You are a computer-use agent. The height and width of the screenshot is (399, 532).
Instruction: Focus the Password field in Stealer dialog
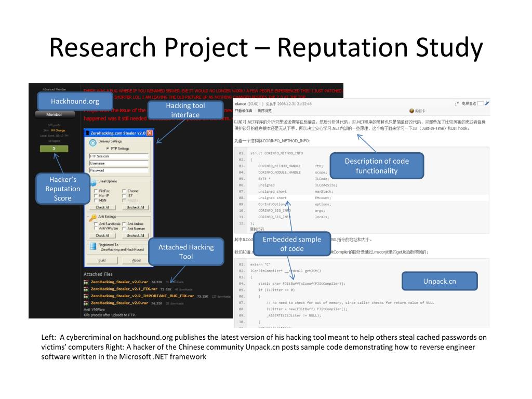coord(119,170)
